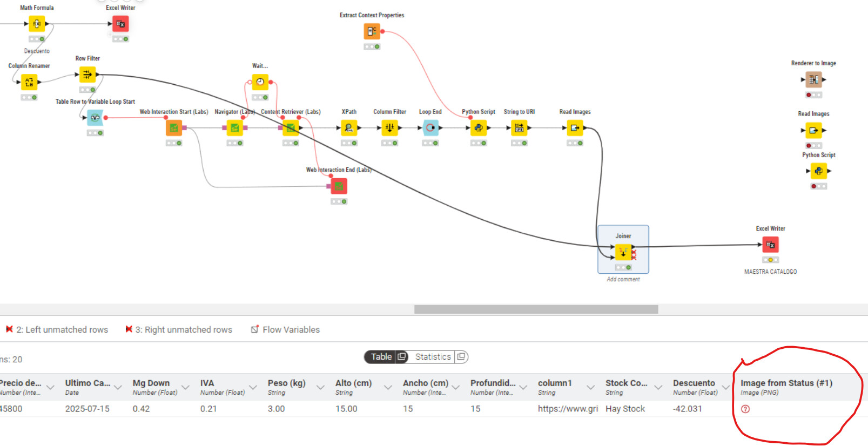
Task: Click the String to URI node
Action: (x=519, y=128)
